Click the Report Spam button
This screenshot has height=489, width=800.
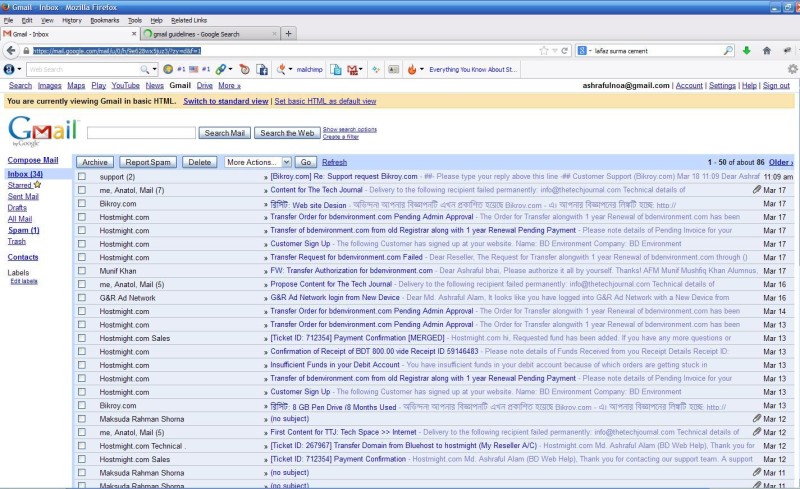[x=148, y=162]
